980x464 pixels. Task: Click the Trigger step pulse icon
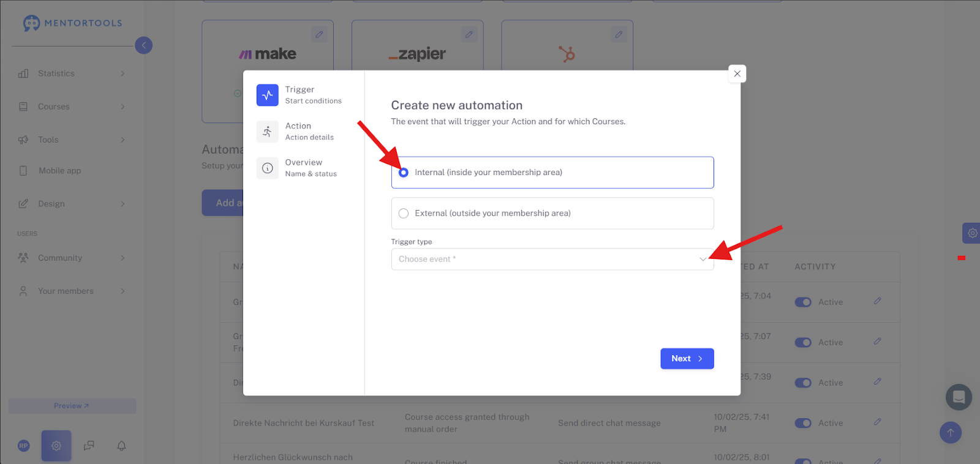click(x=268, y=95)
